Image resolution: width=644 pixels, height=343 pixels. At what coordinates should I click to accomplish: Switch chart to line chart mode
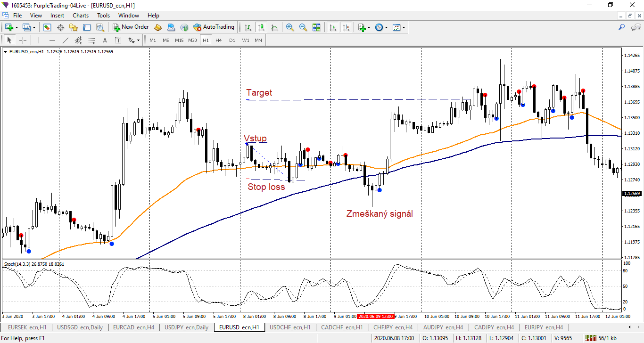[274, 27]
